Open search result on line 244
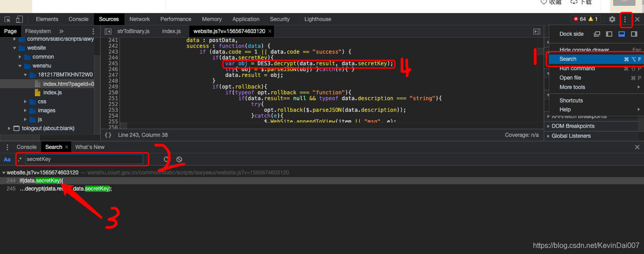 322,181
